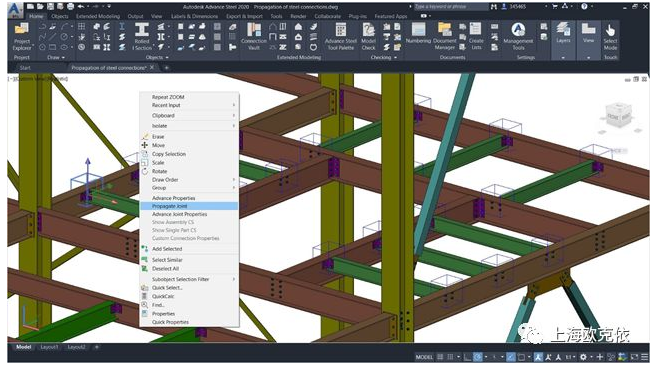Screen dimensions: 660x368
Task: Click the keyword search input field
Action: (450, 7)
